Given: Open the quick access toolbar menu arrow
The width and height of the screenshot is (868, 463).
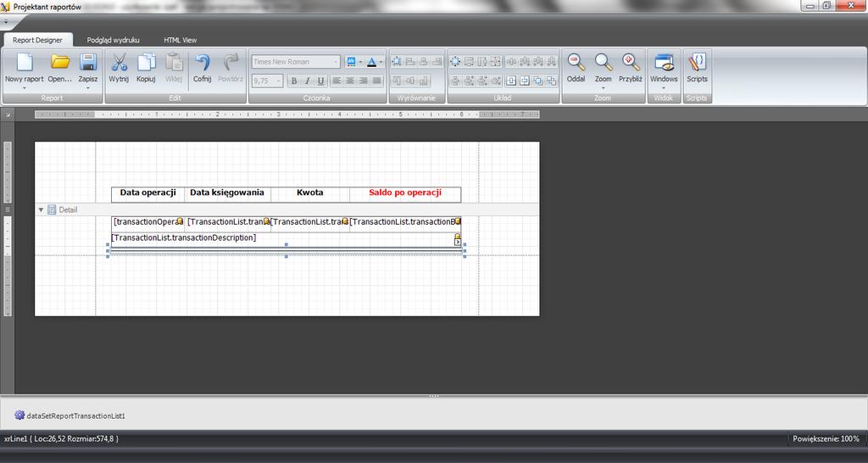Looking at the screenshot, I should tap(5, 22).
